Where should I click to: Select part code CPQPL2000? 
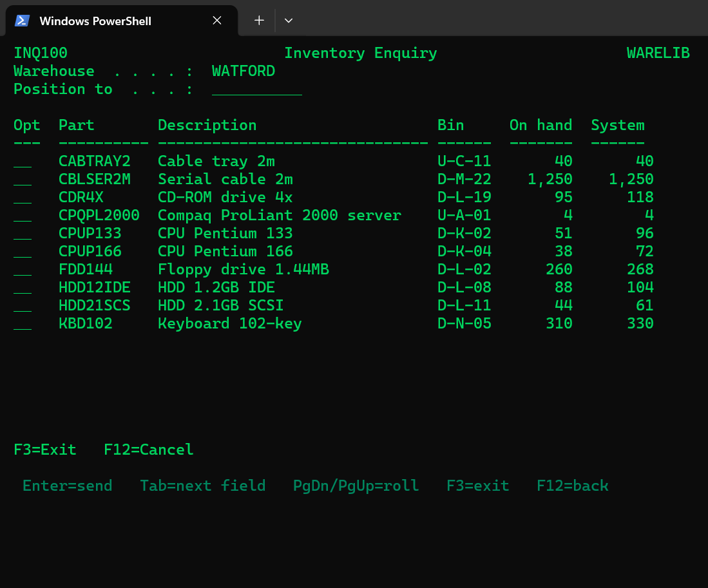pyautogui.click(x=99, y=215)
